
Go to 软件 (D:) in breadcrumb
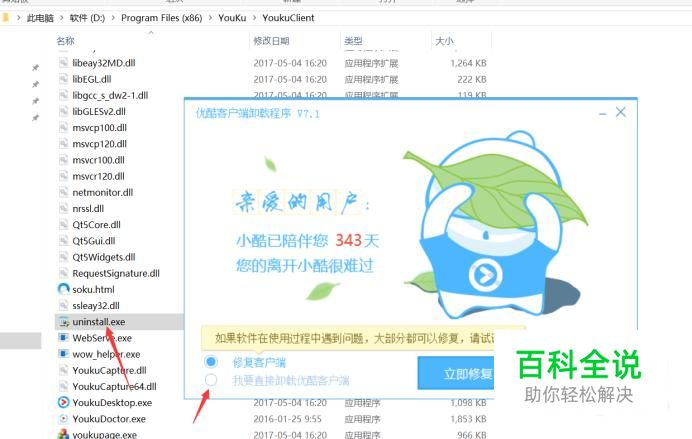tap(87, 18)
